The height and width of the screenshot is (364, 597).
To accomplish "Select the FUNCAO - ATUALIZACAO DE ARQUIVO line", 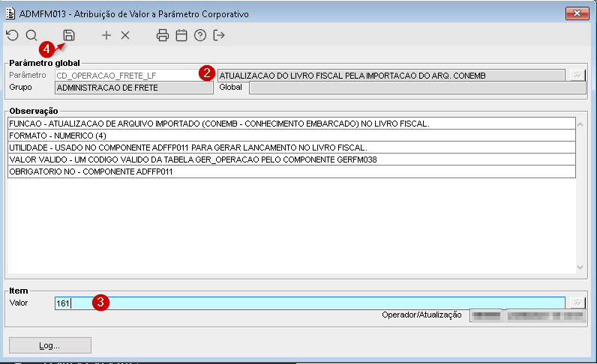I will 292,124.
